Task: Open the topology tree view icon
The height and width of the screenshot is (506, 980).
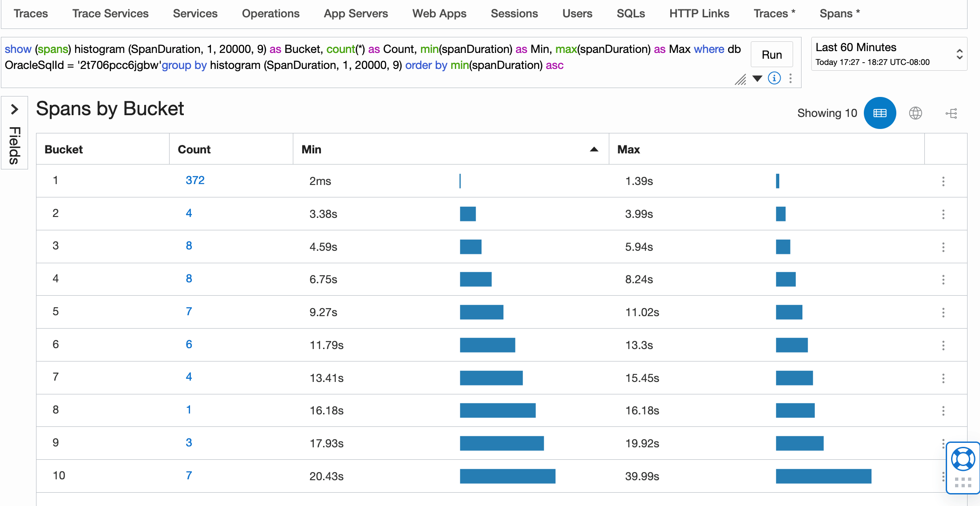Action: coord(951,113)
